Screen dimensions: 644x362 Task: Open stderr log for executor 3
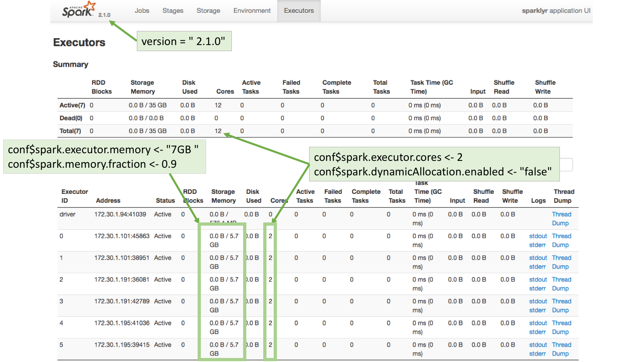[x=537, y=310]
